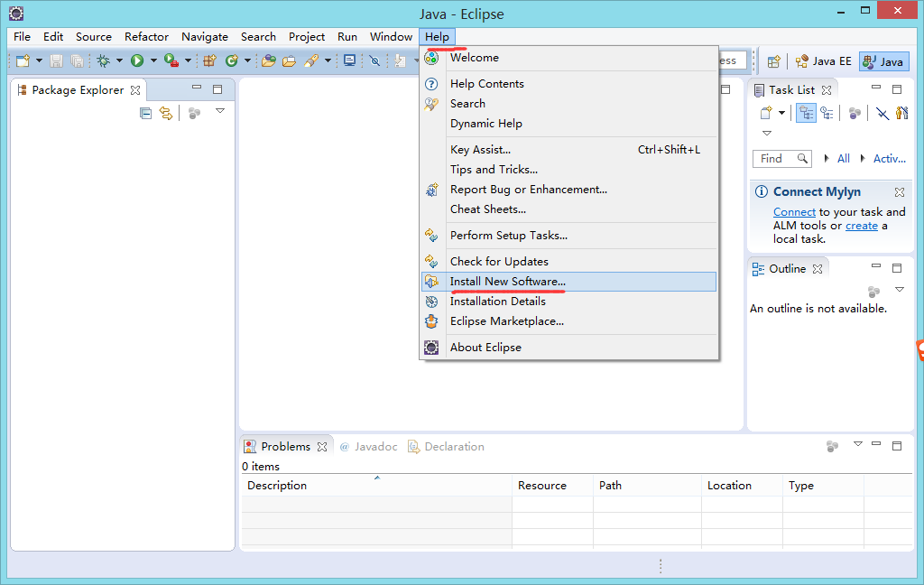Open the Run configurations dropdown arrow
This screenshot has height=585, width=924.
153,60
